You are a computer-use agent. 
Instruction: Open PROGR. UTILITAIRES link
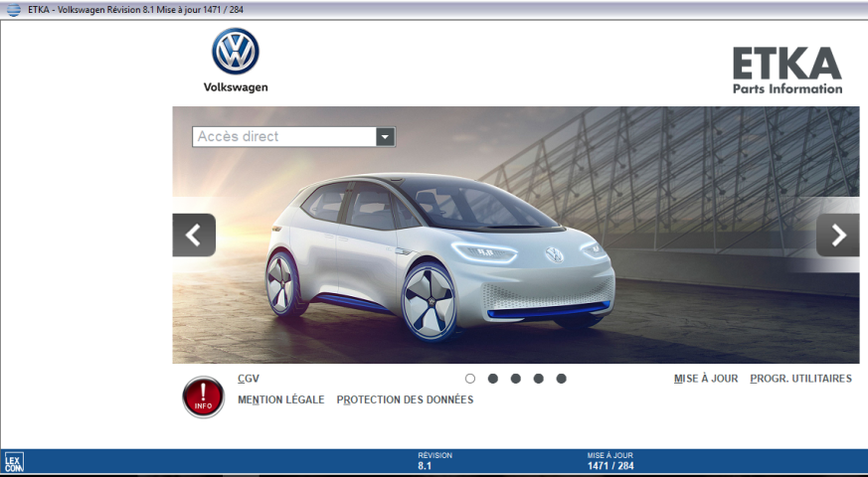point(800,379)
